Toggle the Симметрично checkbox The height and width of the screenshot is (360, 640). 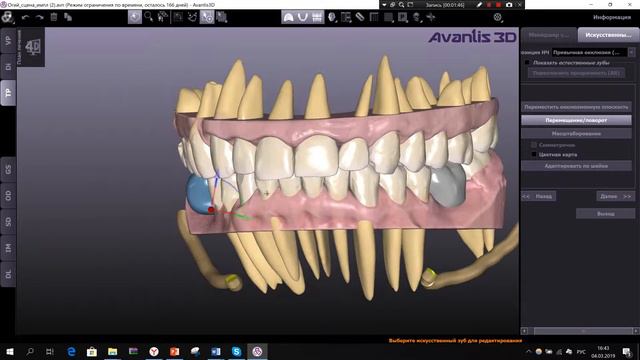click(534, 145)
